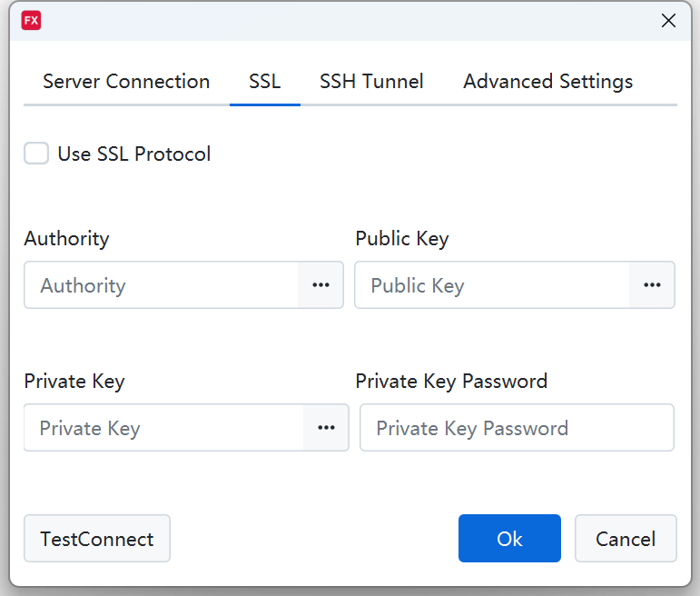Select the SSL tab

(x=265, y=82)
